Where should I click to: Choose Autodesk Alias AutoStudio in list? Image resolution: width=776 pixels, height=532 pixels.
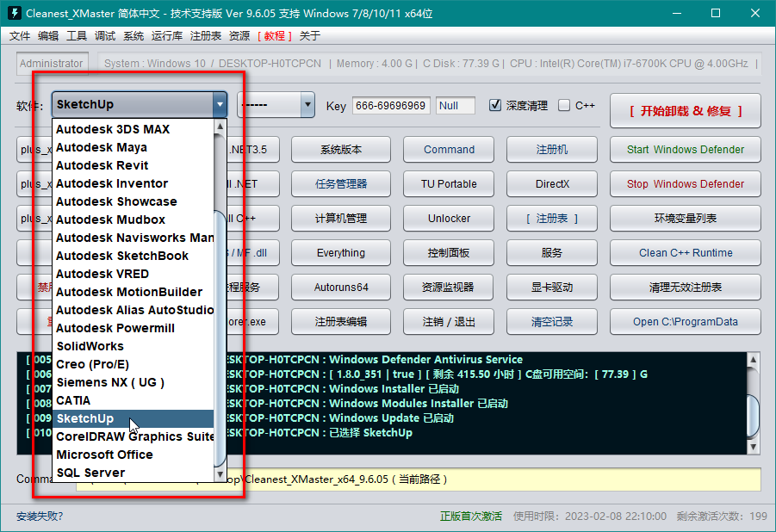tap(133, 310)
